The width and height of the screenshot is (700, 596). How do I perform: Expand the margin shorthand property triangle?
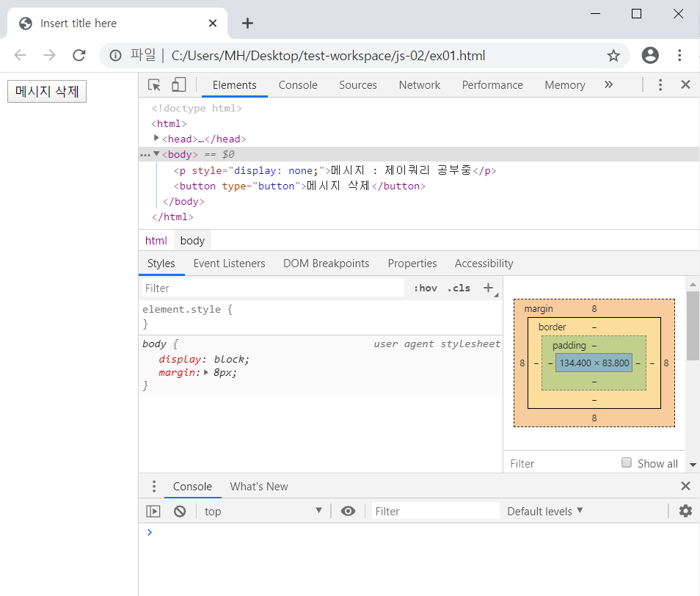(x=205, y=372)
